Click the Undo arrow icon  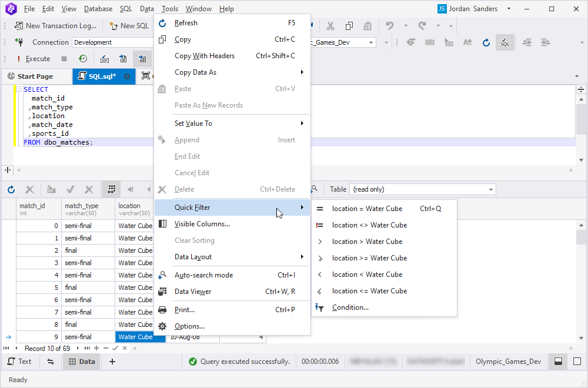coord(390,25)
